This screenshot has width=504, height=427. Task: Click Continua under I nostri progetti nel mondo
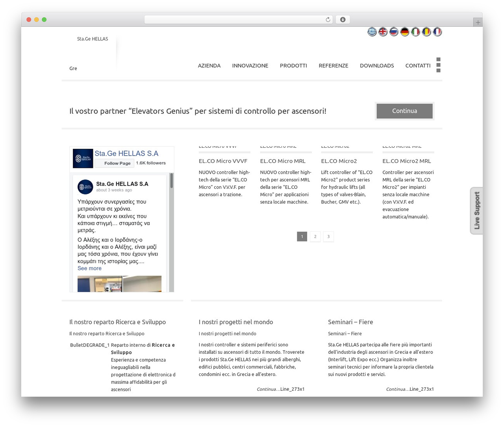coord(268,389)
